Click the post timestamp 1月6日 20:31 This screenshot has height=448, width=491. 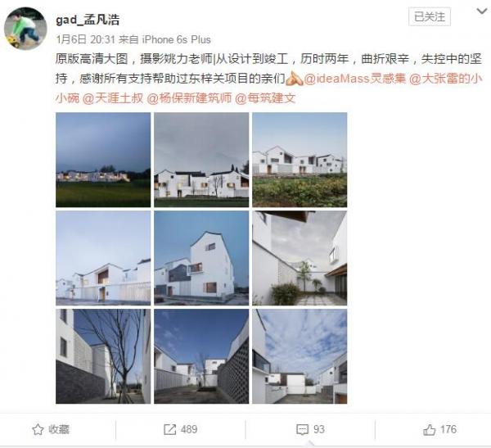pos(85,39)
